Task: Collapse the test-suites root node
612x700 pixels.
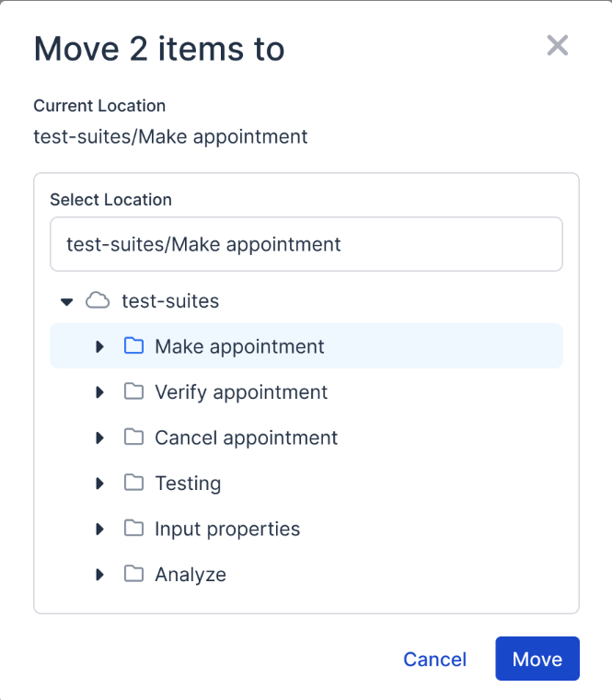Action: coord(66,301)
